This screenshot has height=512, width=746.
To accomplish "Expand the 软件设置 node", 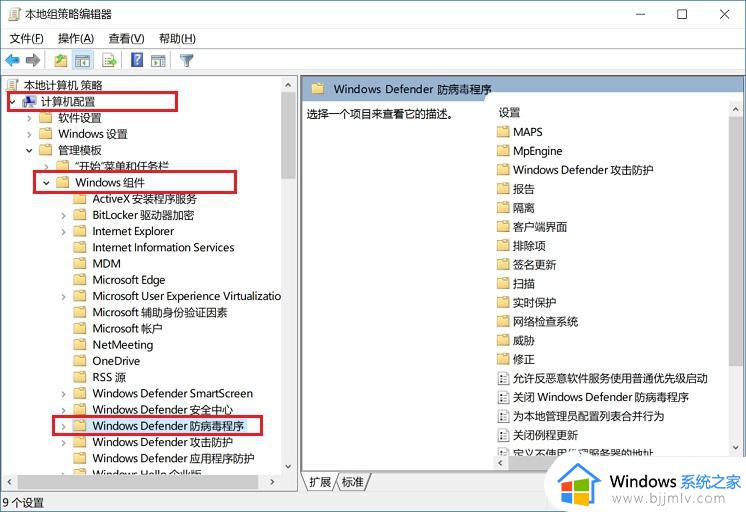I will (x=29, y=118).
